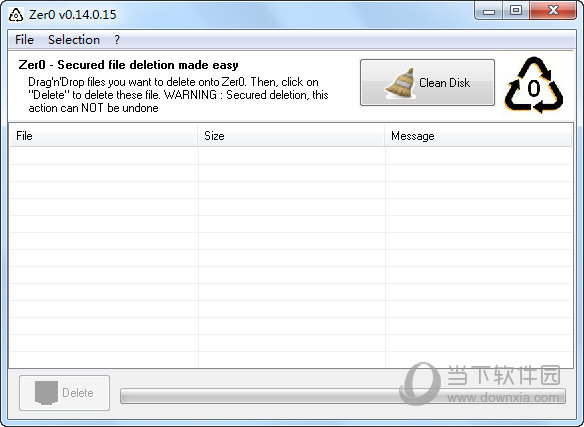
Task: Sort by the Size column header
Action: [x=291, y=136]
